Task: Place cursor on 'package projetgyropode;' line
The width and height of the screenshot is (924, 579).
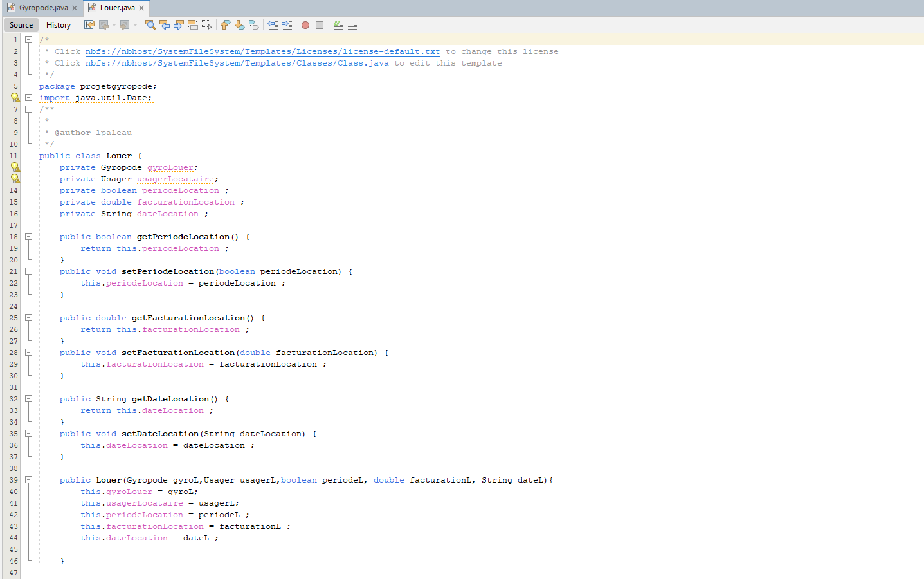Action: 98,86
